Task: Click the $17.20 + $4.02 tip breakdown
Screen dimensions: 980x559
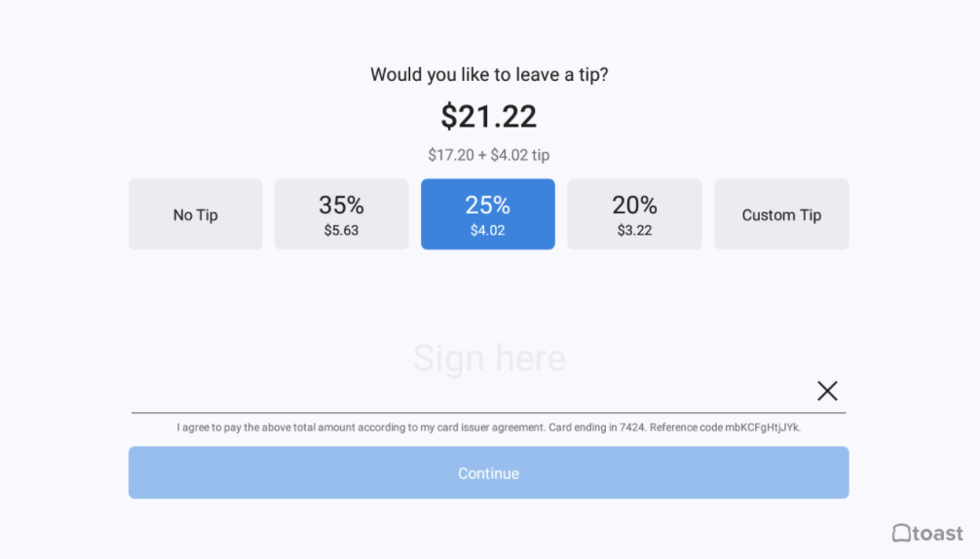Action: coord(489,155)
